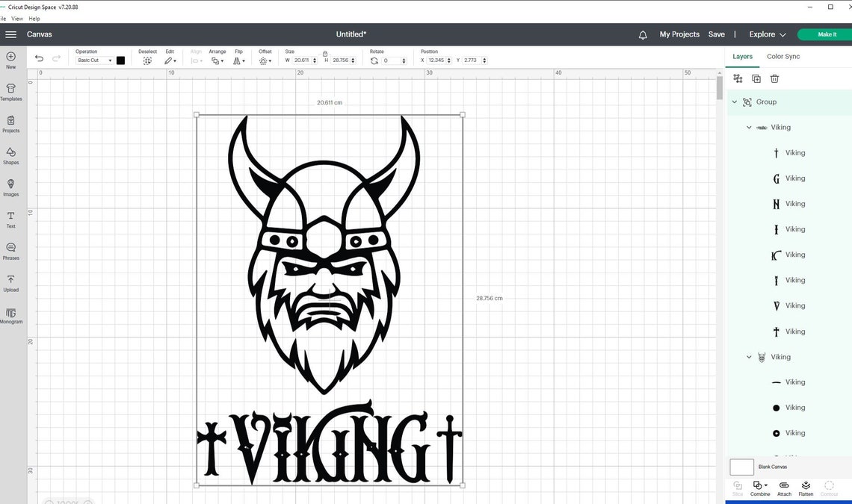
Task: Open the Shapes panel
Action: pos(10,155)
